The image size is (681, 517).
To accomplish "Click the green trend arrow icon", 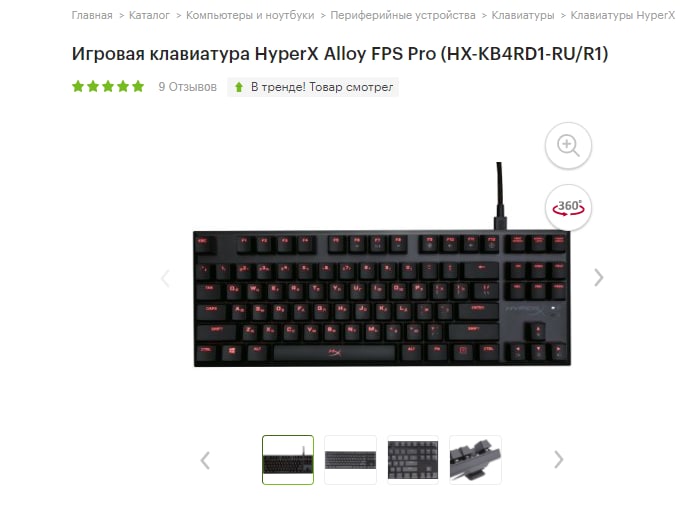I will click(x=239, y=87).
